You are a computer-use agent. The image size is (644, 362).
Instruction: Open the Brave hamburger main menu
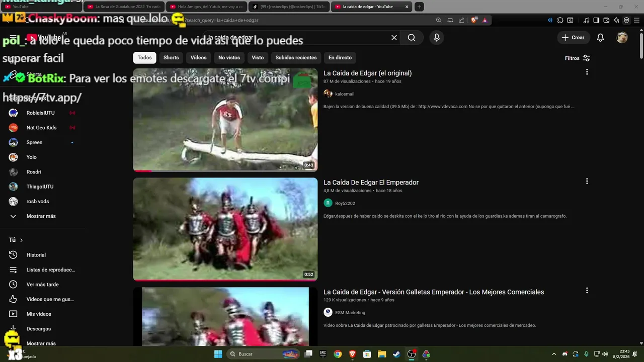[636, 20]
